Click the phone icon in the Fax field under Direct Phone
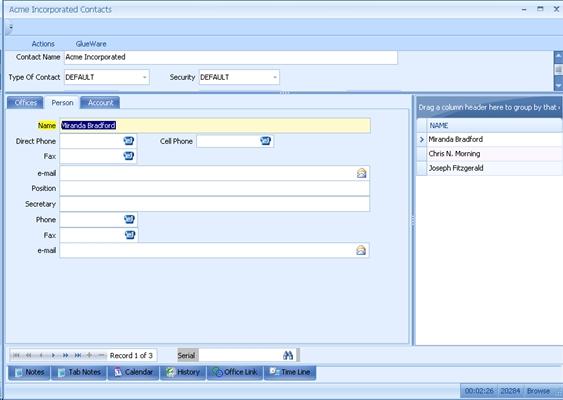 [129, 156]
